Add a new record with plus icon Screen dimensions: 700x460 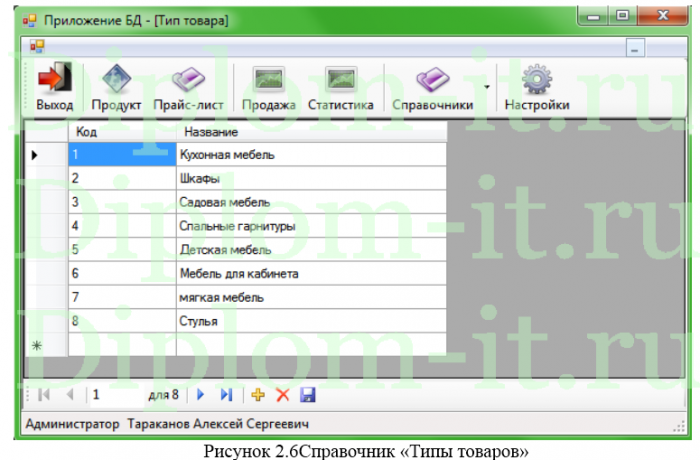258,395
